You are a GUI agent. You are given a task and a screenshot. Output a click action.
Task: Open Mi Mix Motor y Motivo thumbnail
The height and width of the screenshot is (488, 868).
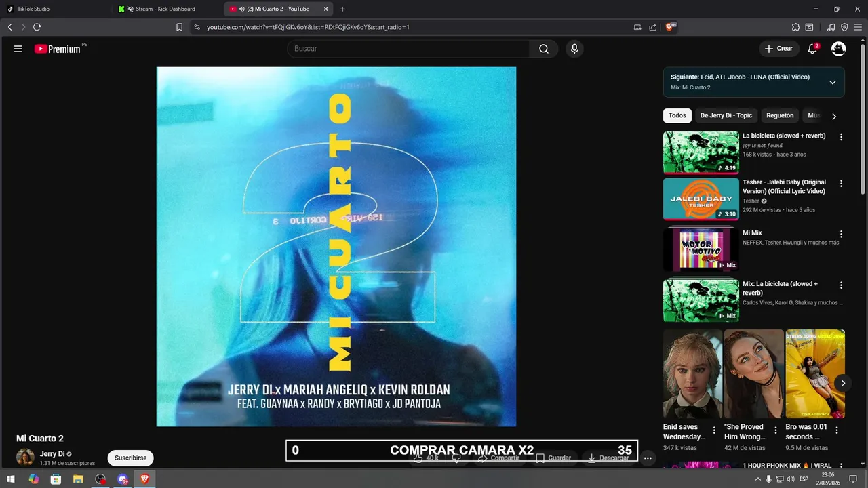point(701,249)
